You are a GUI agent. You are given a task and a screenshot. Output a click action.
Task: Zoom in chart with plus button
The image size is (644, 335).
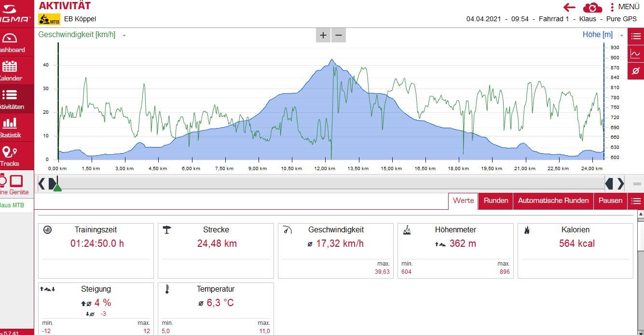point(323,35)
